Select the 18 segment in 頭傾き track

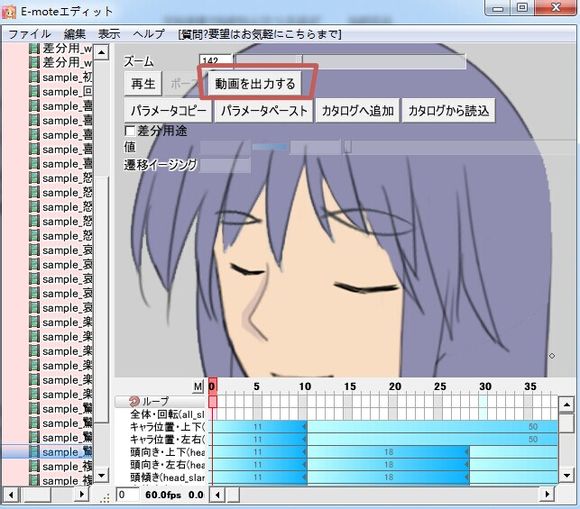(x=388, y=477)
